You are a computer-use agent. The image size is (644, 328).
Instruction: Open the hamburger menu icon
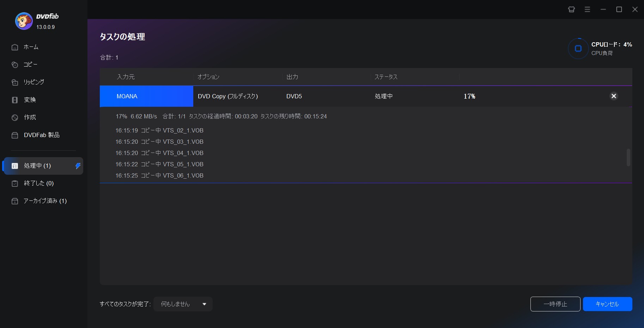point(587,10)
